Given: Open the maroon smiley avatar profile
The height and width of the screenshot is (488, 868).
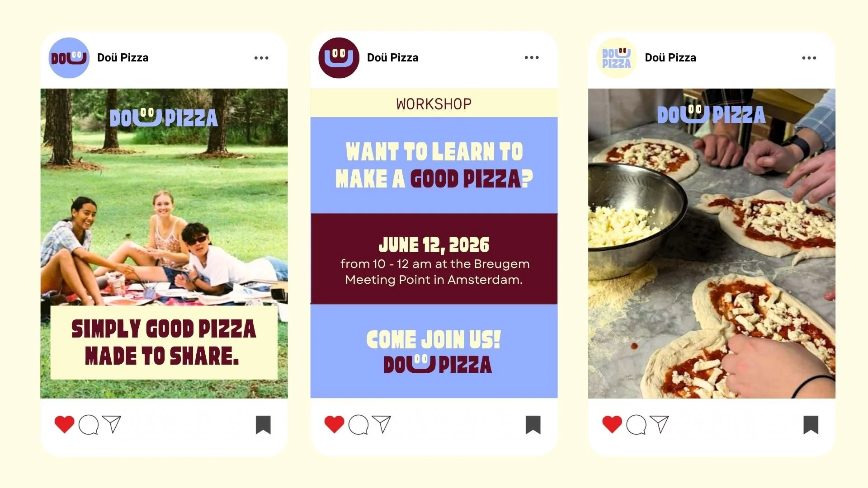Looking at the screenshot, I should click(339, 58).
